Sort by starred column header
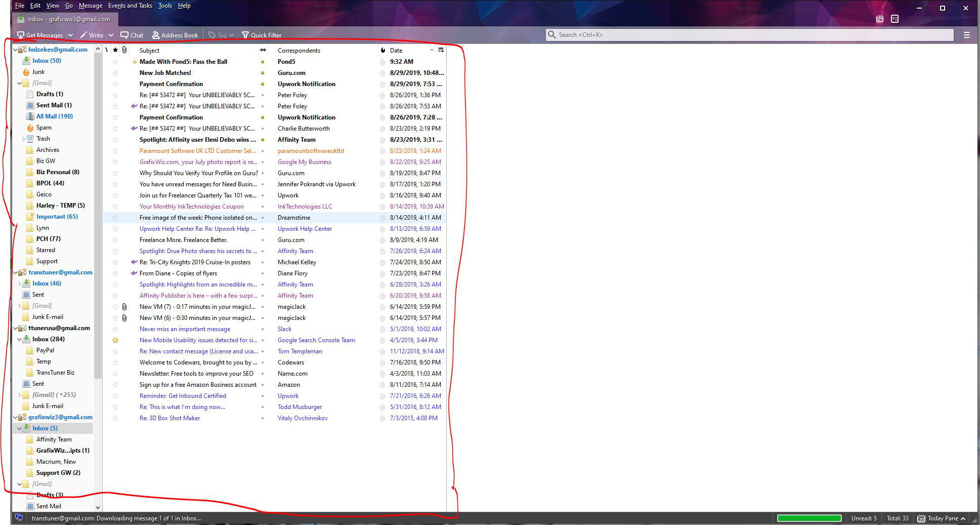Viewport: 980px width, 525px height. (x=115, y=50)
